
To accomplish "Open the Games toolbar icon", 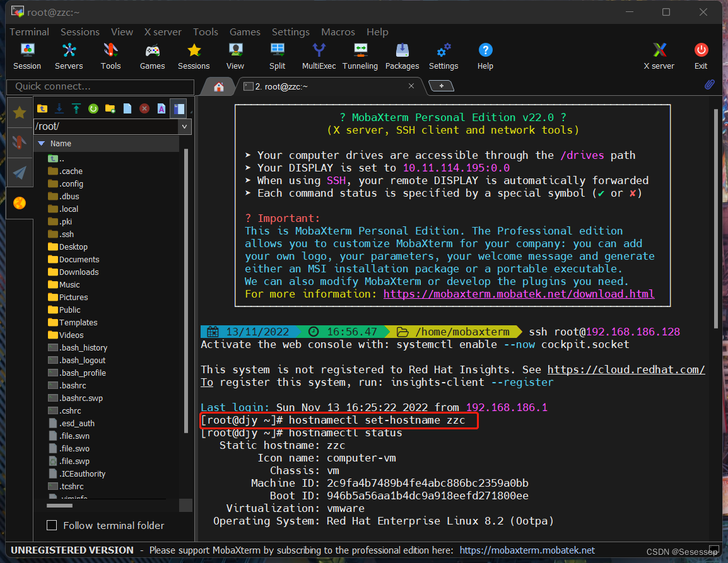I will tap(152, 56).
